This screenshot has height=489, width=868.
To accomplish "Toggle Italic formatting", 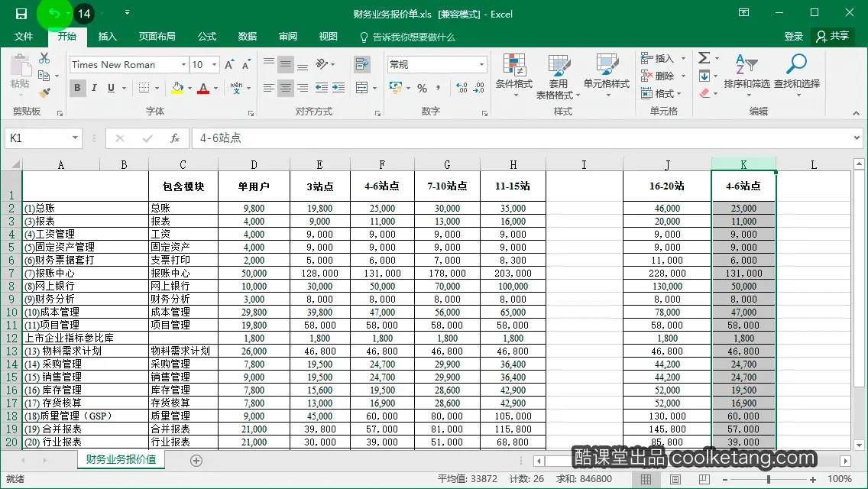I will (x=94, y=88).
